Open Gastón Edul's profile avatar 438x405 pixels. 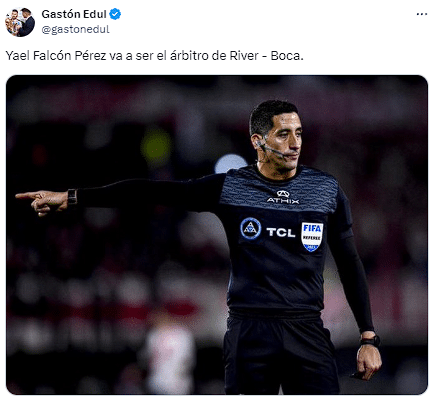tap(20, 22)
